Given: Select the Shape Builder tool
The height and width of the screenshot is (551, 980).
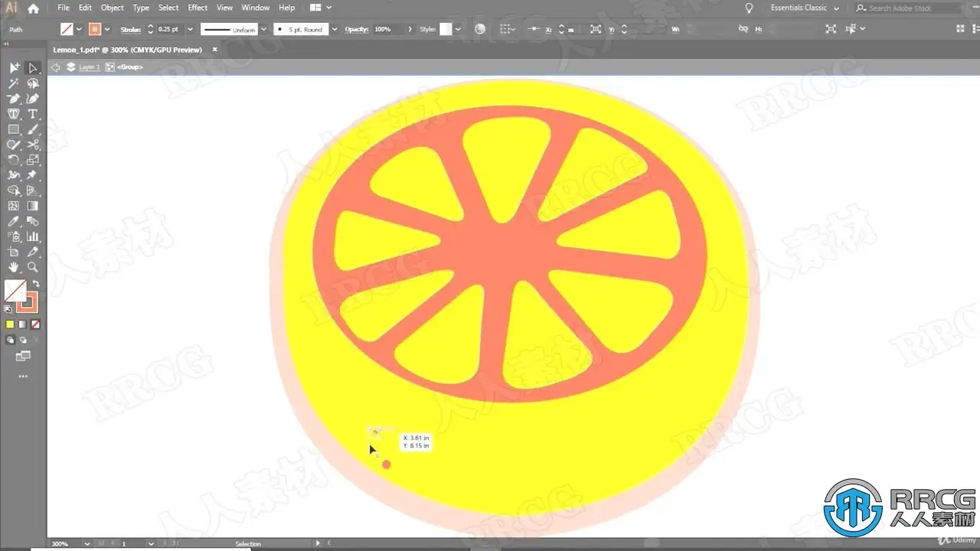Looking at the screenshot, I should [x=14, y=191].
